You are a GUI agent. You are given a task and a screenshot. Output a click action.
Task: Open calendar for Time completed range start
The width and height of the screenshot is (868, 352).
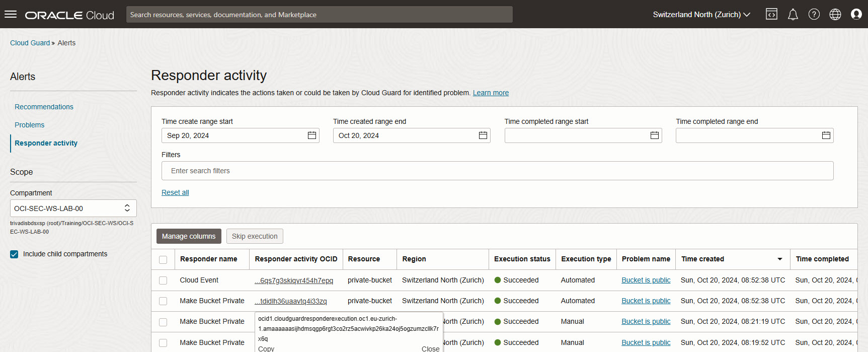click(655, 135)
